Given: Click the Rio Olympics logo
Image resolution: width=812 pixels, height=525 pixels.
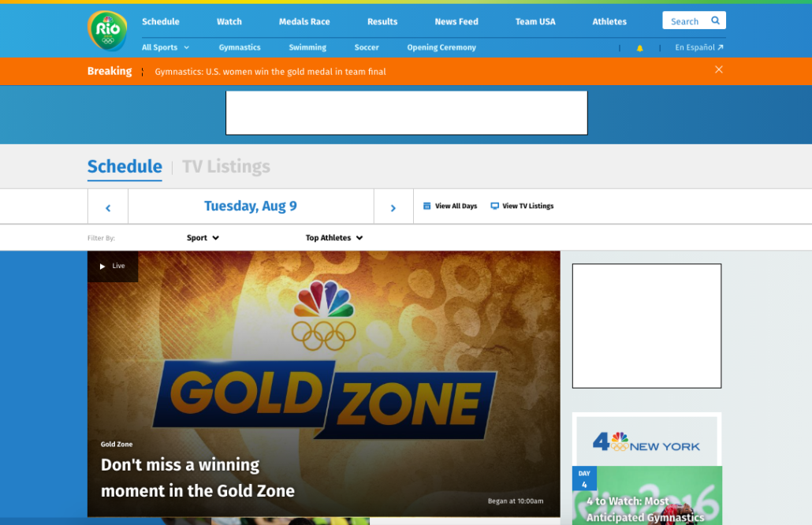Looking at the screenshot, I should coord(107,31).
